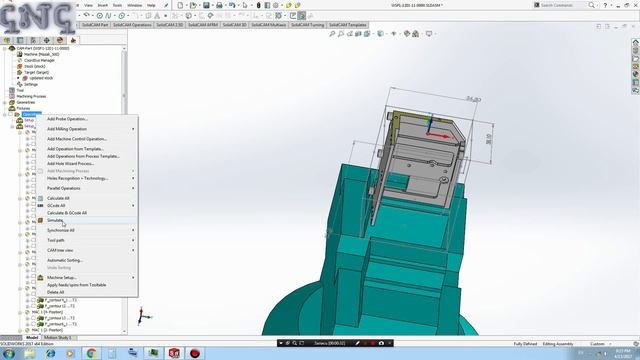Screen dimensions: 640x360
Task: Open the Motion Study 1 tab
Action: tap(58, 338)
